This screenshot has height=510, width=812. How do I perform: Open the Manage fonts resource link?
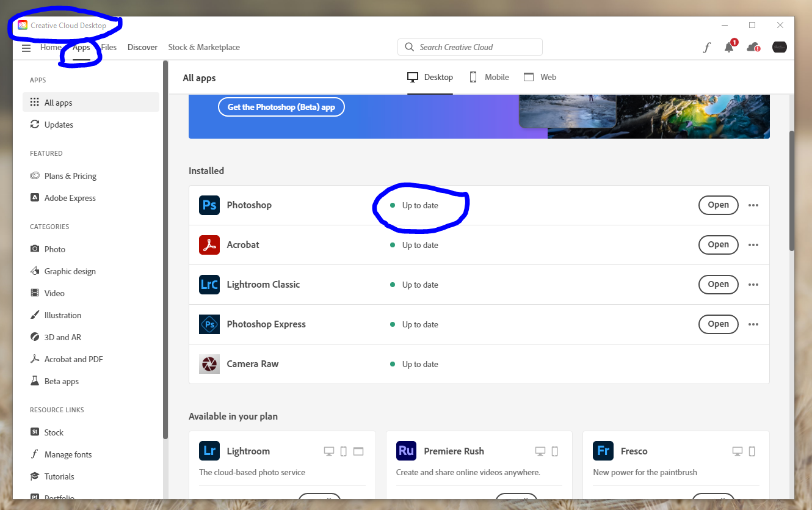[91, 454]
